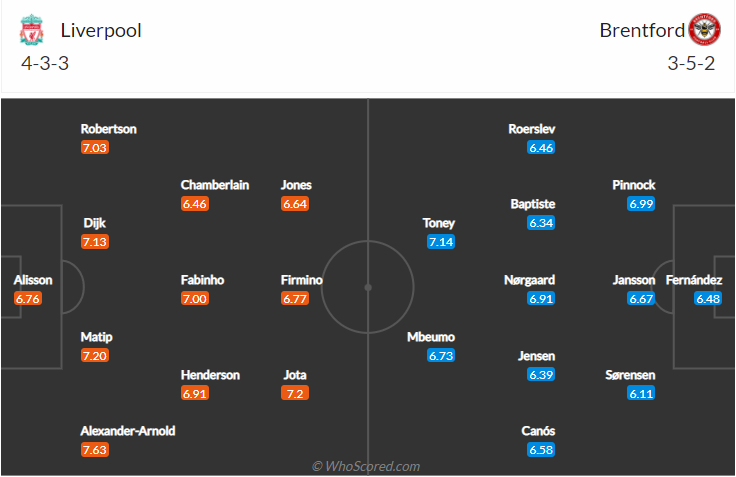This screenshot has width=736, height=477.
Task: Open the WhoScored.com watermark link
Action: [366, 466]
